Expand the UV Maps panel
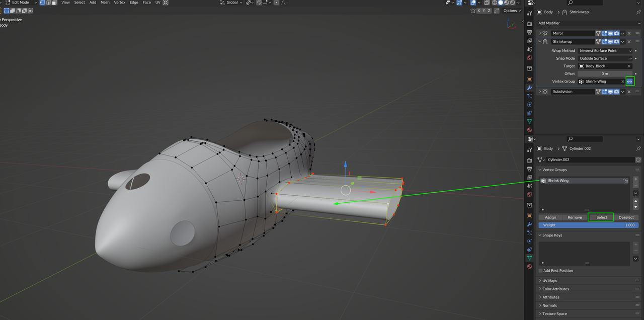The image size is (644, 320). point(550,281)
